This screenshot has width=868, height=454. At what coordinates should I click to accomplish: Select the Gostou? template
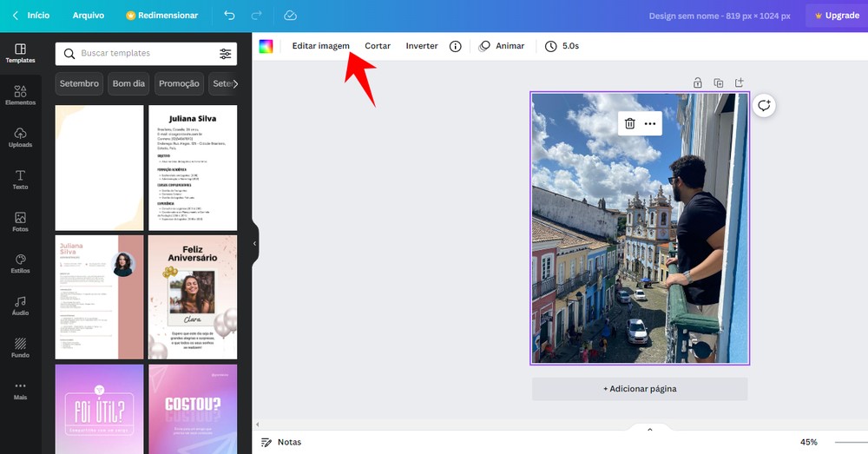193,409
